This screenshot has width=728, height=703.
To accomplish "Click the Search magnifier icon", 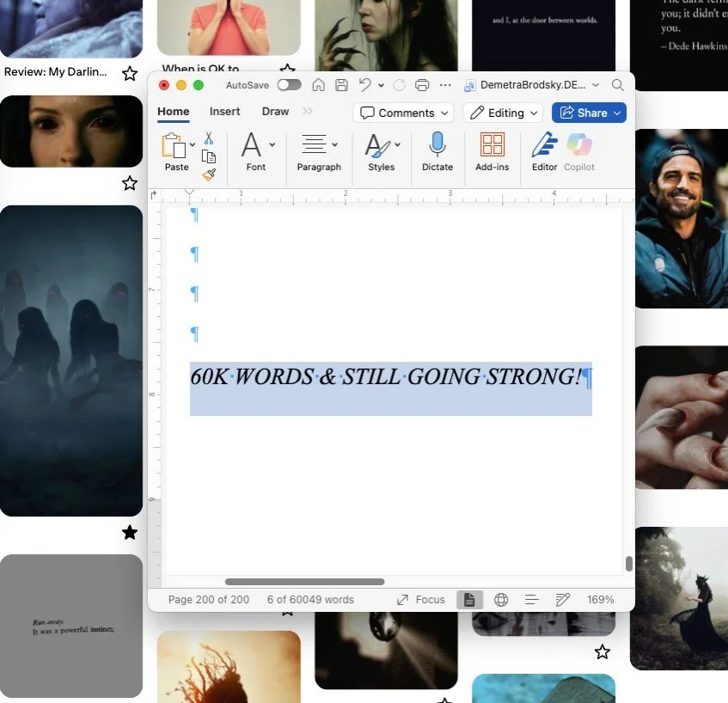I will [x=617, y=85].
